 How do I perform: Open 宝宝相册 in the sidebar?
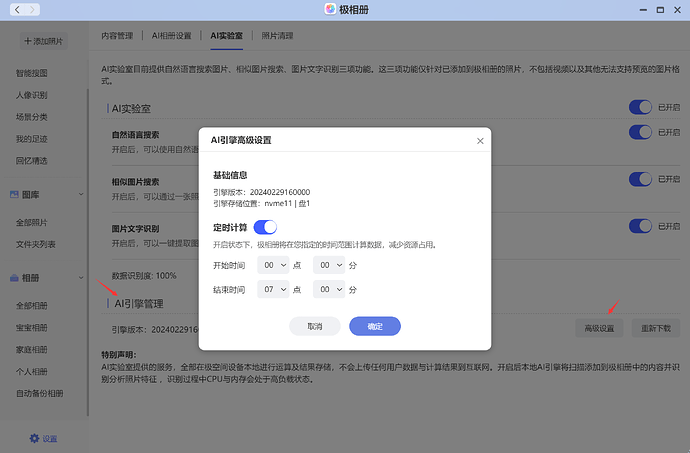pos(32,328)
